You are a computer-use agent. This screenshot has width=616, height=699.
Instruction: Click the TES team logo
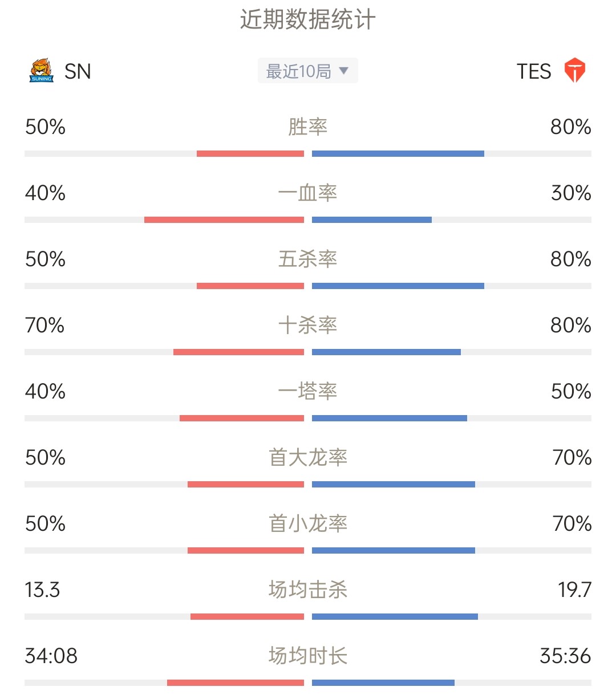pyautogui.click(x=575, y=71)
